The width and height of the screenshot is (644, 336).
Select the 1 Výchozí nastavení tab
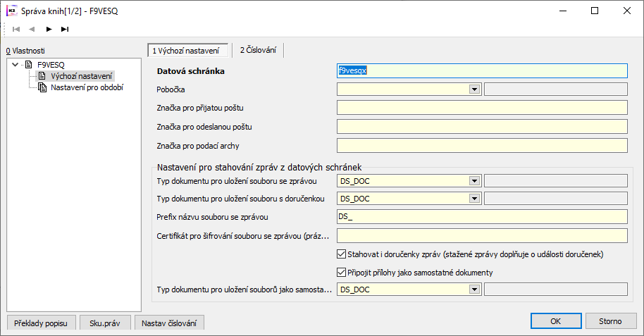tap(187, 51)
